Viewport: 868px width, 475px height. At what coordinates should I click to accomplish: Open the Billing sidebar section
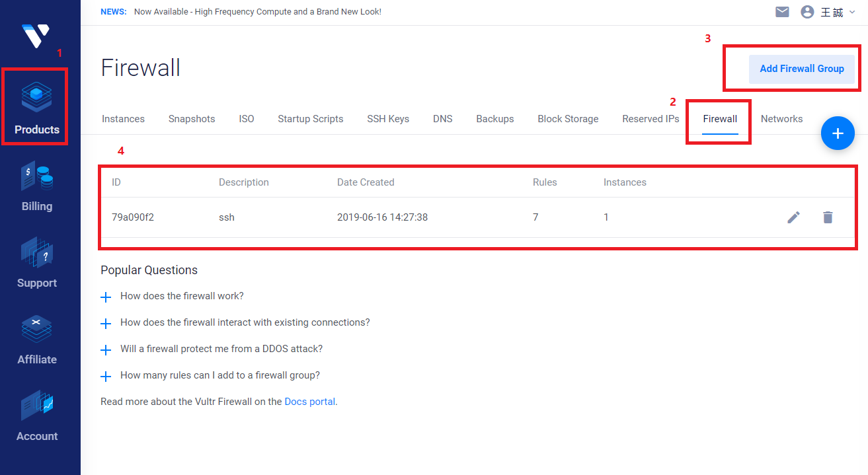tap(37, 186)
